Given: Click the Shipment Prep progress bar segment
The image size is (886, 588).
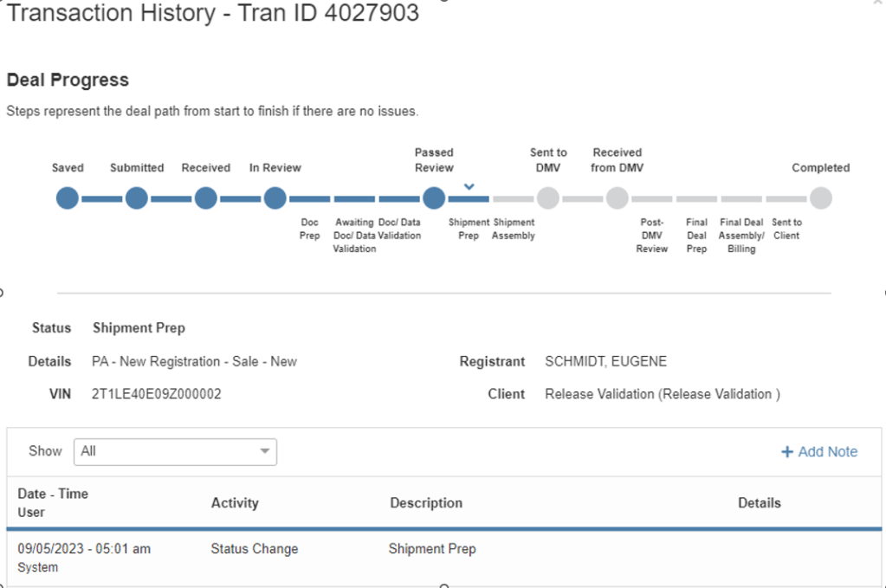Looking at the screenshot, I should [x=469, y=199].
